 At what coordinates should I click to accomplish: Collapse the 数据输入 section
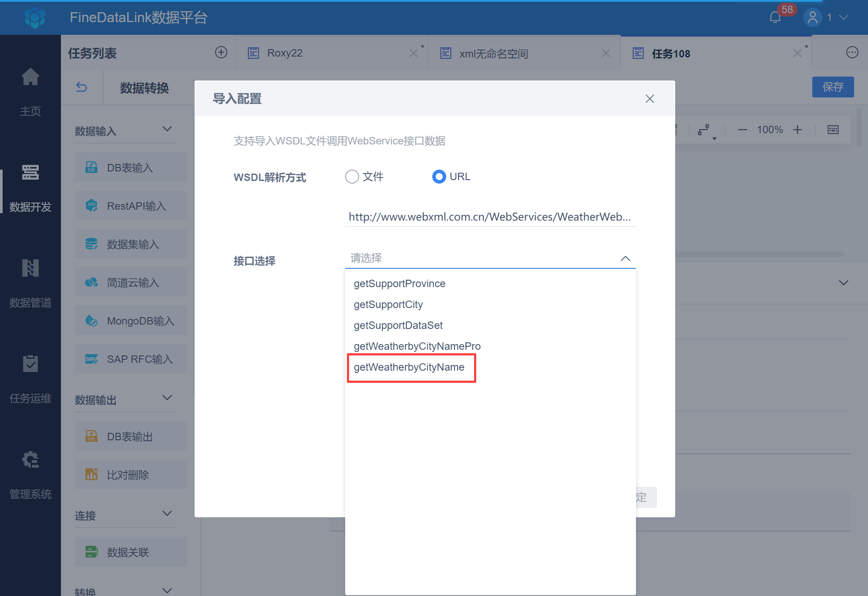tap(167, 129)
